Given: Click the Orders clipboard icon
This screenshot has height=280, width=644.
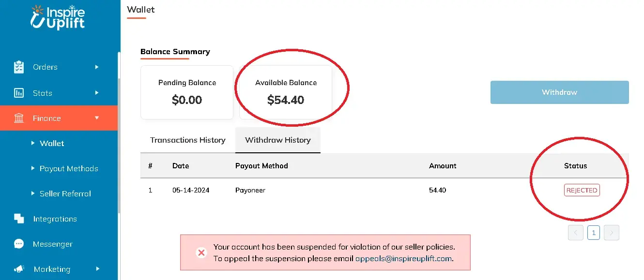Looking at the screenshot, I should coord(19,67).
